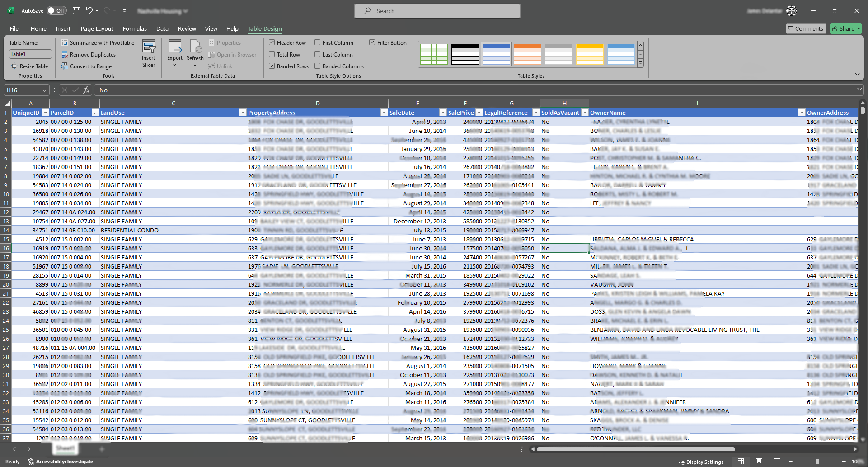Click the cancel entry X in formula bar
Screen dimensions: 868x467
(65, 90)
